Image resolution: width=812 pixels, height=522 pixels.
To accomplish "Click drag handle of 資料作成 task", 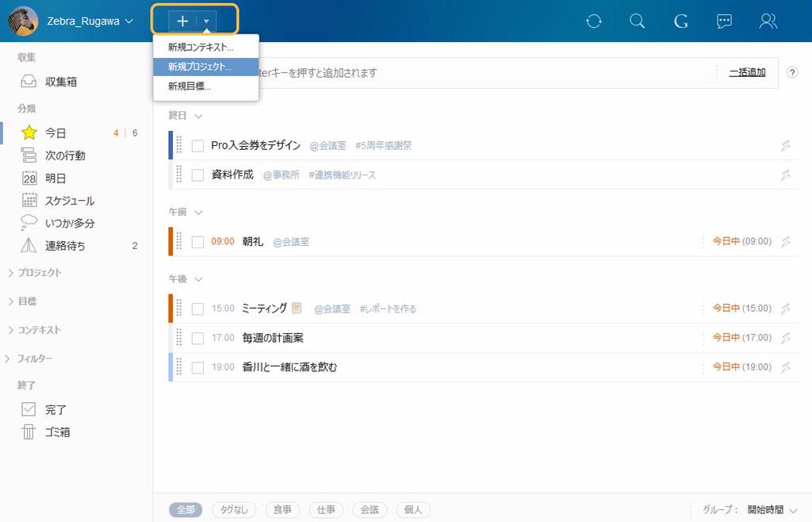I will coord(179,174).
